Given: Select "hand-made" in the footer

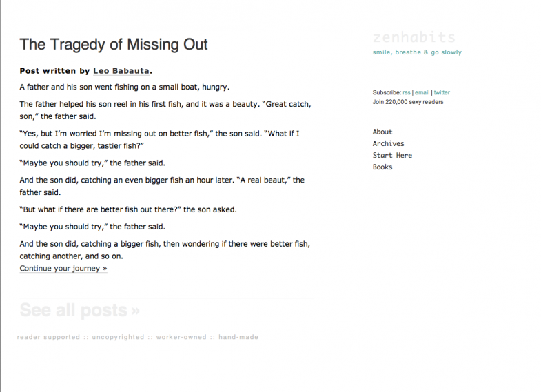Looking at the screenshot, I should [238, 337].
